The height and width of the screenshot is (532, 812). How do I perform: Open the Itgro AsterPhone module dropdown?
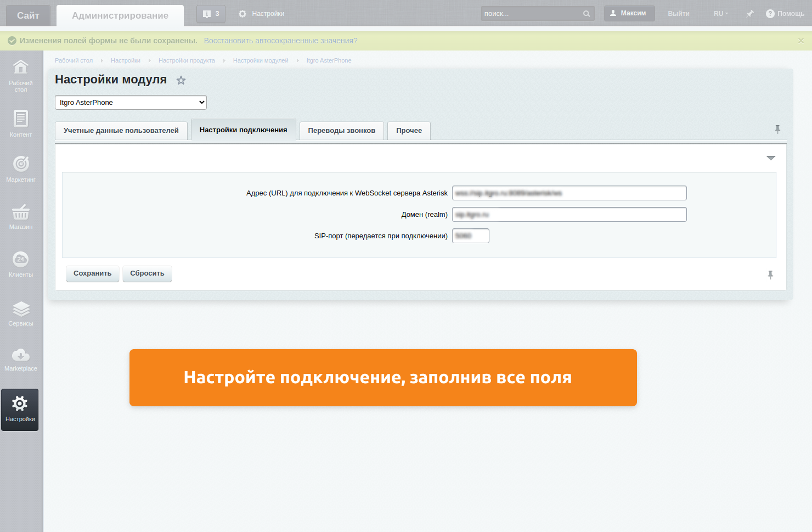click(x=131, y=103)
